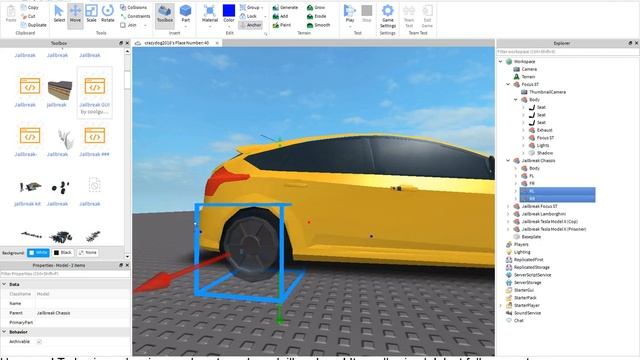Select Shadow in Explorer
The image size is (640, 360).
click(544, 153)
